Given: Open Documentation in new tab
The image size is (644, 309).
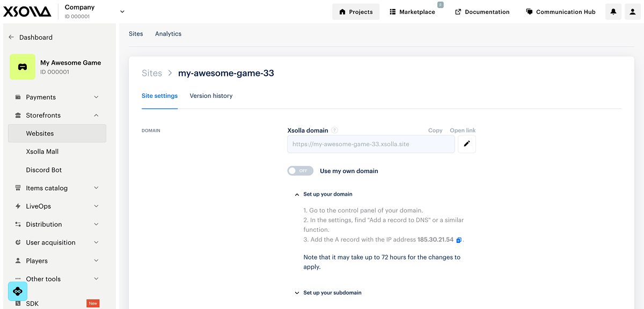Looking at the screenshot, I should pos(482,12).
